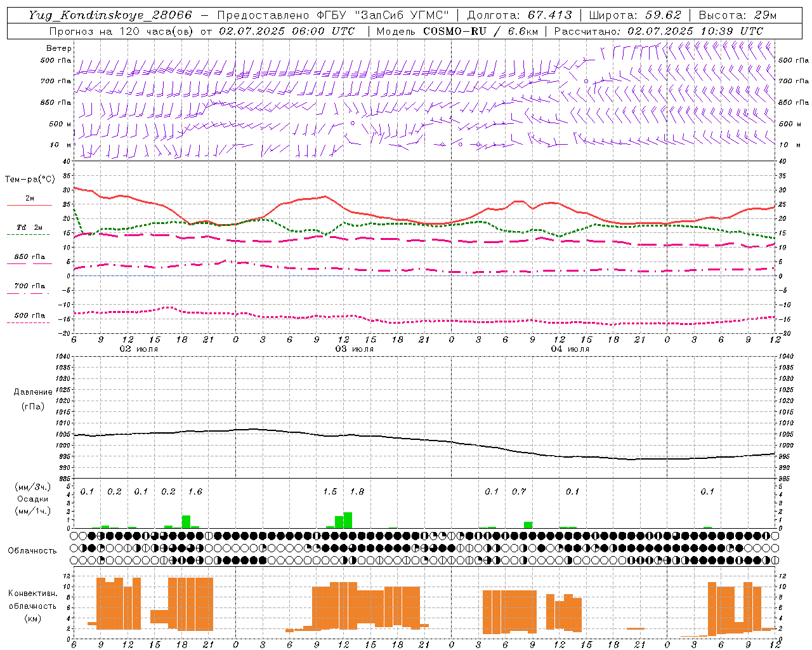Click the Td 2м dew point legend entry
Viewport: 812px width, 650px height.
(x=29, y=227)
